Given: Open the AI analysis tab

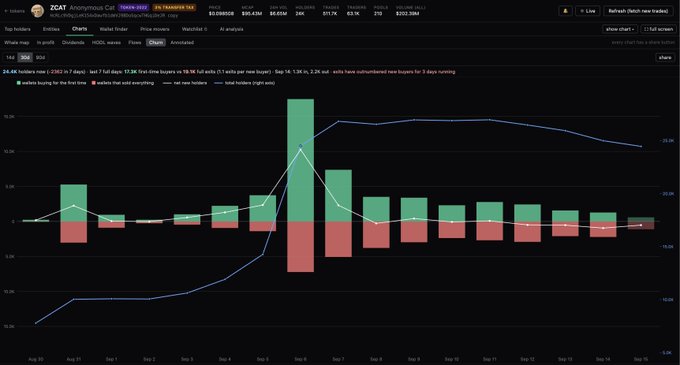Looking at the screenshot, I should (231, 29).
